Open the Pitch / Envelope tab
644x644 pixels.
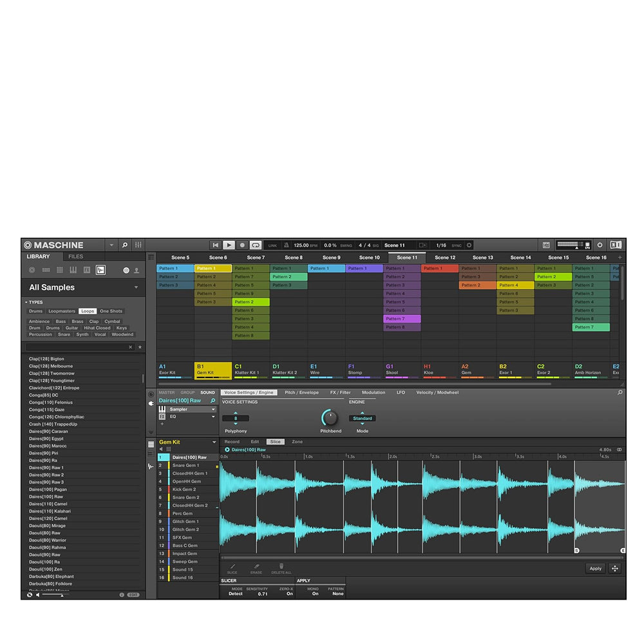pyautogui.click(x=301, y=392)
